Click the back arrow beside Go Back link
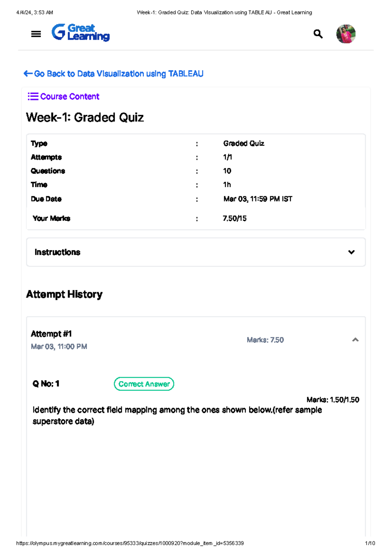This screenshot has height=555, width=392. coord(28,74)
